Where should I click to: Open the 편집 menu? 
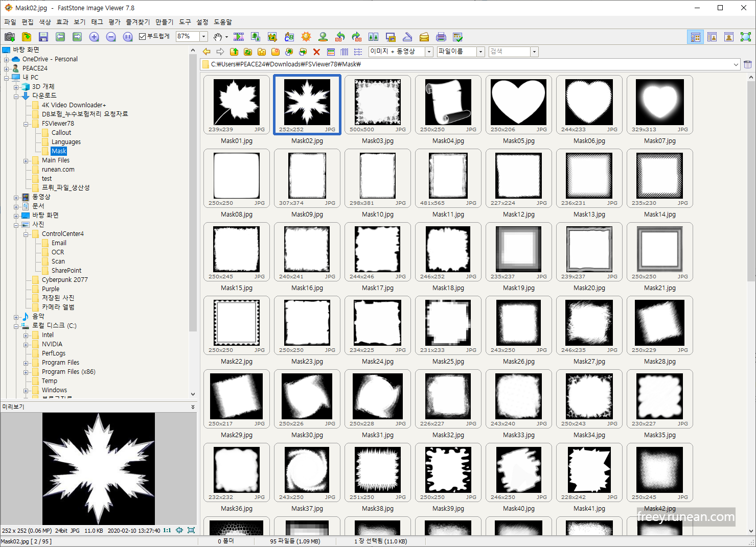[28, 22]
